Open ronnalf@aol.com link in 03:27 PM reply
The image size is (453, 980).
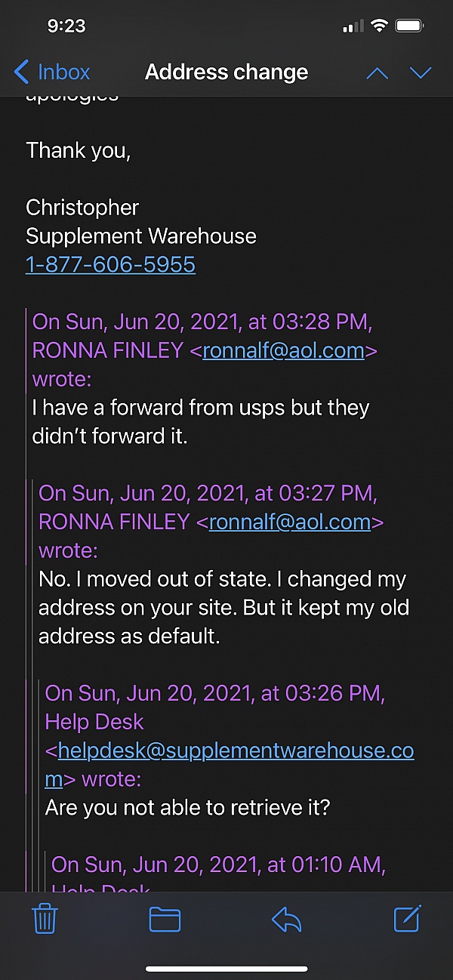click(x=290, y=522)
